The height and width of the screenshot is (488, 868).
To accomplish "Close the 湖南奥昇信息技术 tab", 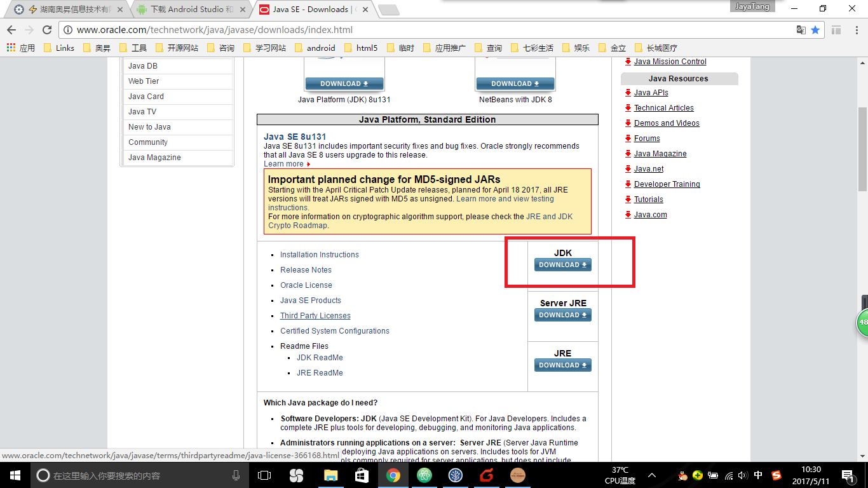I will 119,10.
